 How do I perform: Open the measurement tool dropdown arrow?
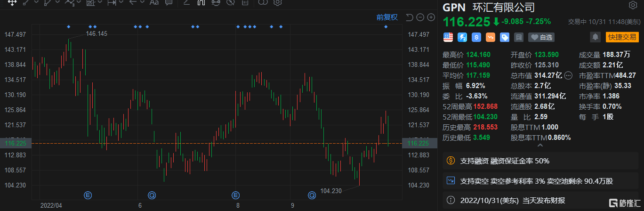coord(120,2)
